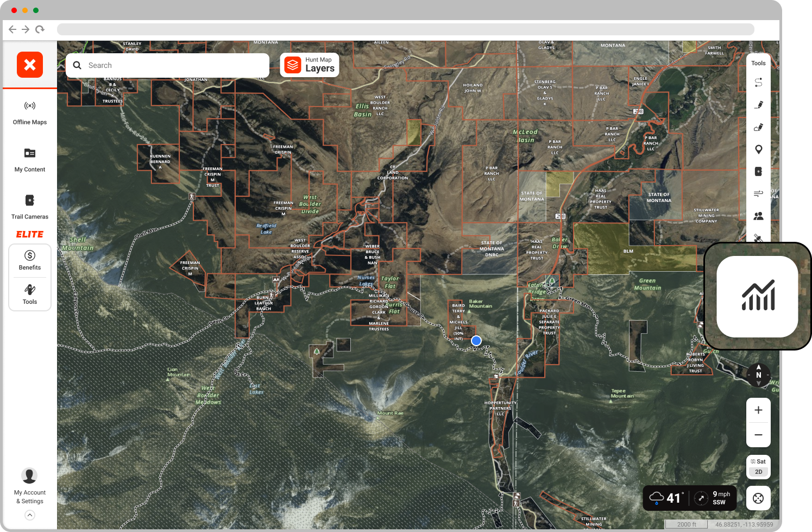Open Trail Cameras in sidebar
This screenshot has width=812, height=532.
click(x=30, y=207)
